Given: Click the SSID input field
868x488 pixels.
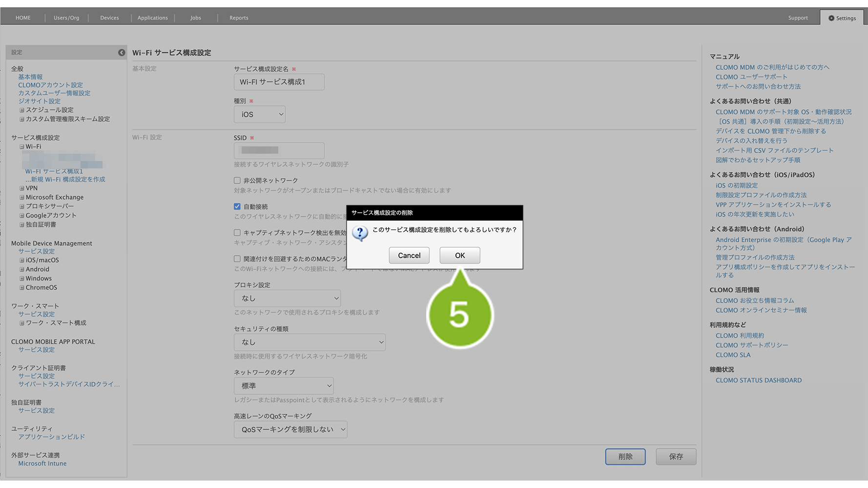Looking at the screenshot, I should click(x=279, y=151).
